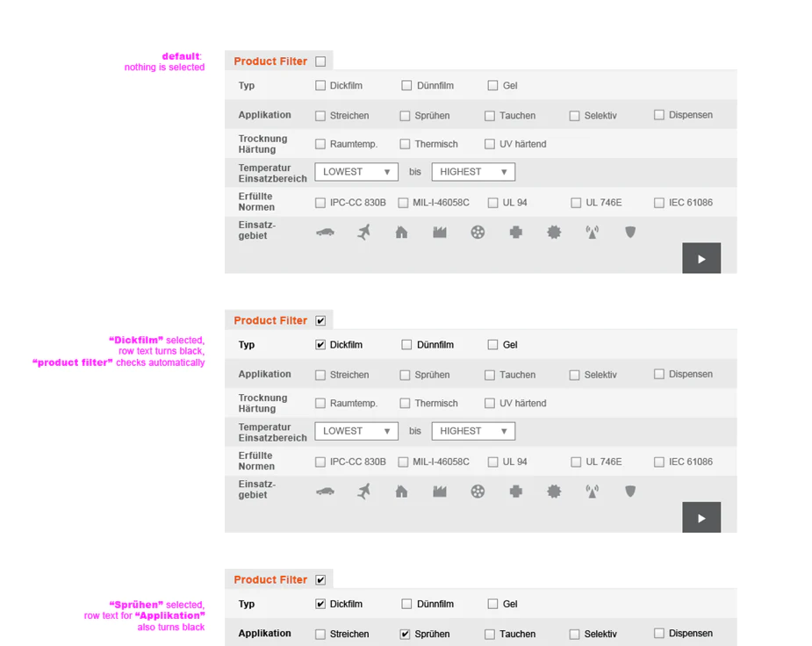Click the factory icon in the top filter panel
The image size is (812, 646).
[x=440, y=233]
